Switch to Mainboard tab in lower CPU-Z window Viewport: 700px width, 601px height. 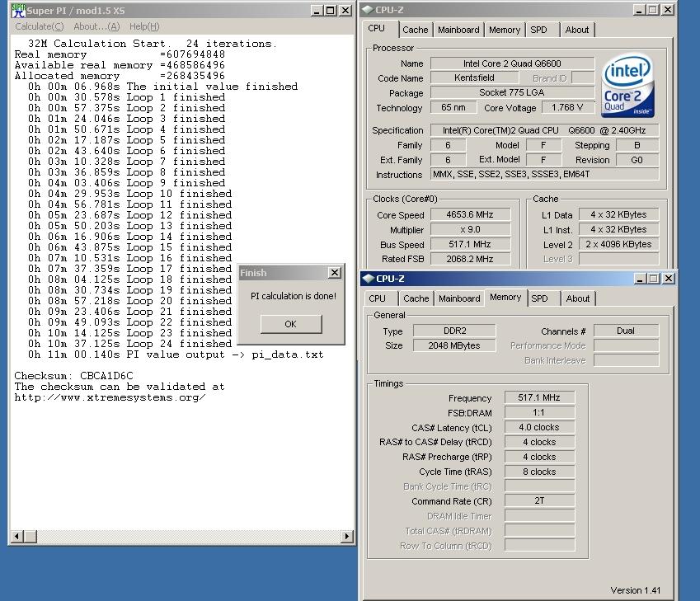pos(459,298)
